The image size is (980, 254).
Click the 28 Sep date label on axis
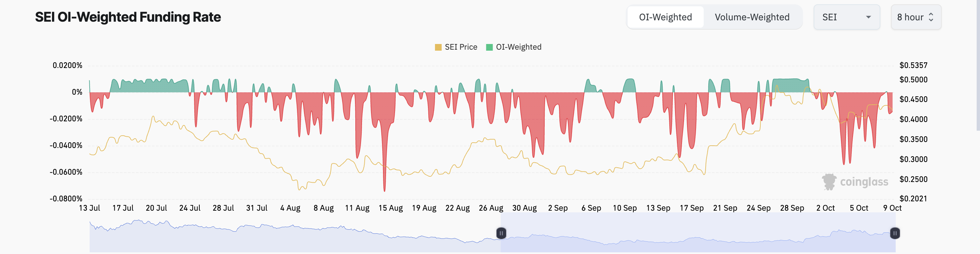tap(792, 208)
